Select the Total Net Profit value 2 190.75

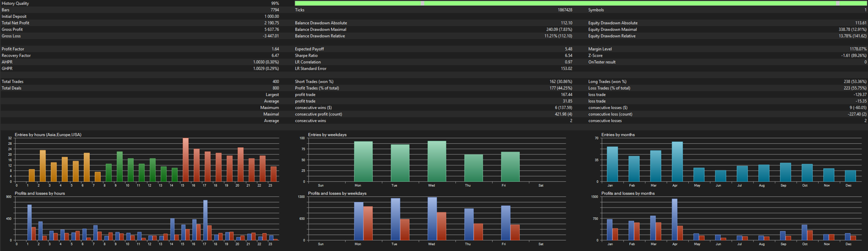[271, 23]
